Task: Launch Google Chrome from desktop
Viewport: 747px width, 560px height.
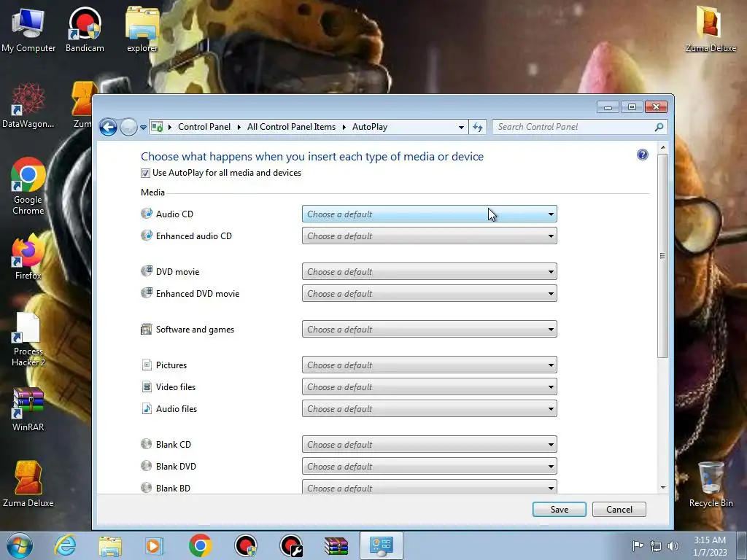Action: click(x=28, y=186)
